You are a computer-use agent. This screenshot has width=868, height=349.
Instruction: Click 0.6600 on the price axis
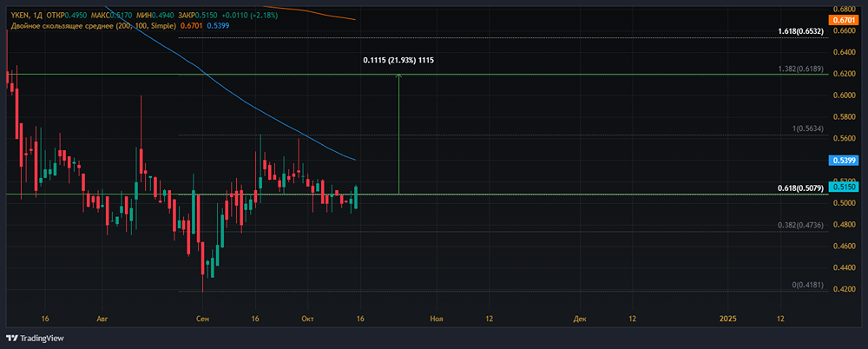click(x=844, y=31)
